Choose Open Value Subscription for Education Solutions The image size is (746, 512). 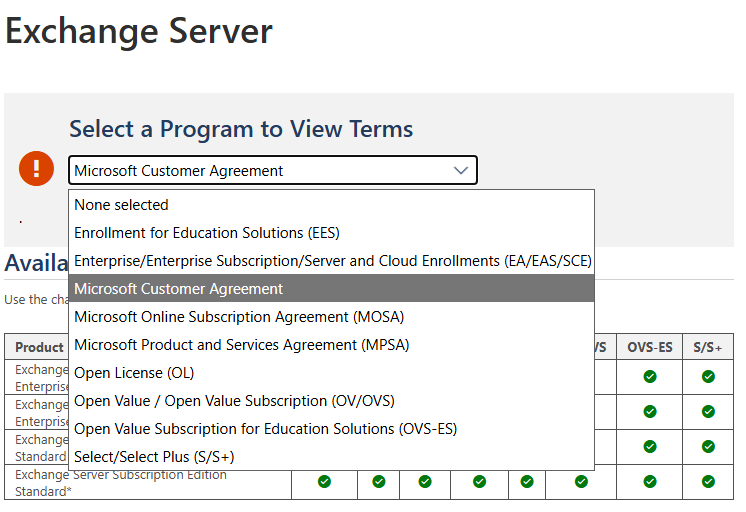(331, 429)
